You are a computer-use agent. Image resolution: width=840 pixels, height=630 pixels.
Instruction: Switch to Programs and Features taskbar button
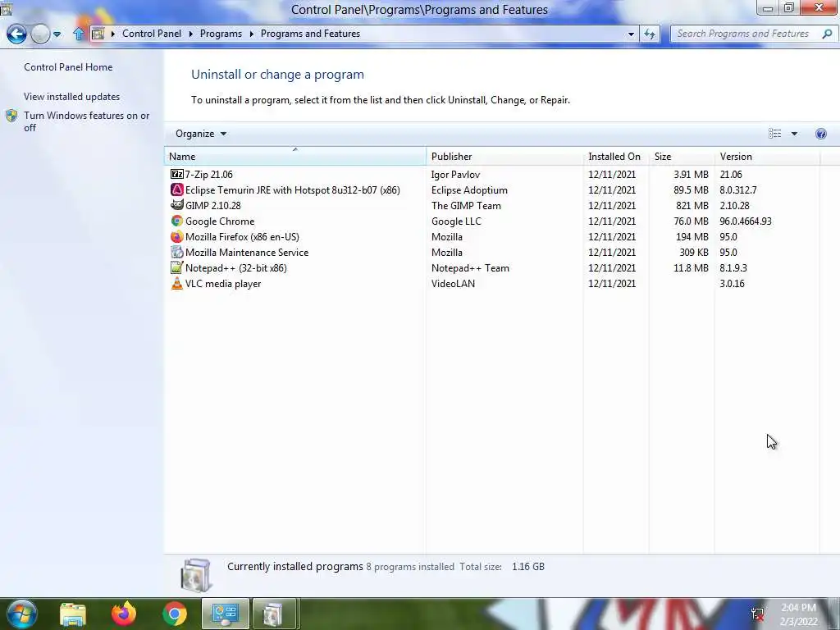click(273, 614)
